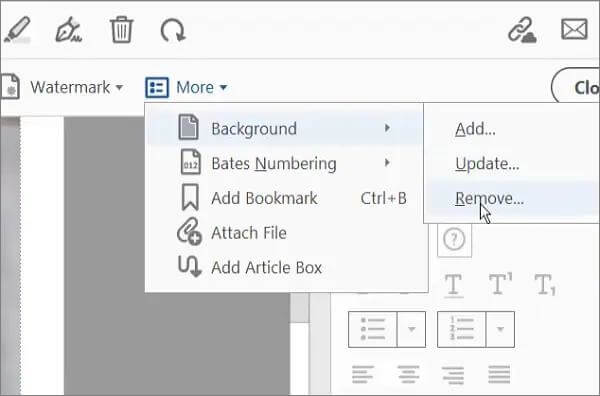600x396 pixels.
Task: Open the help question mark icon
Action: (x=454, y=240)
